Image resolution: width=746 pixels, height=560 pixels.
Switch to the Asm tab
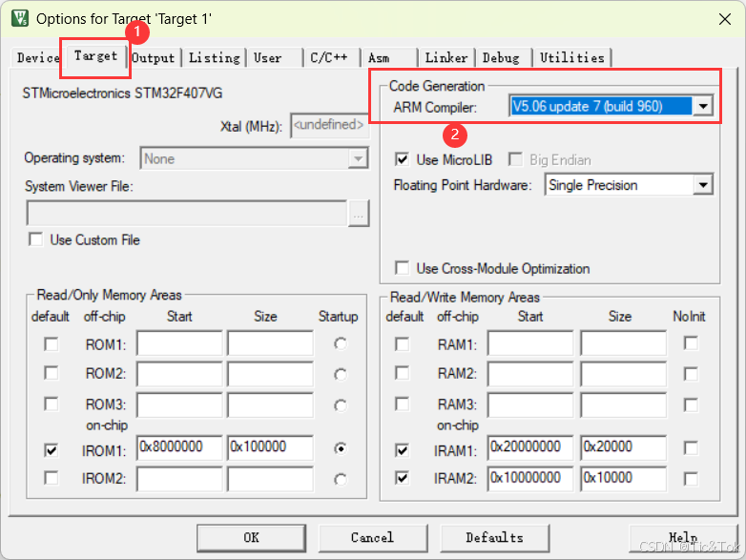coord(389,58)
